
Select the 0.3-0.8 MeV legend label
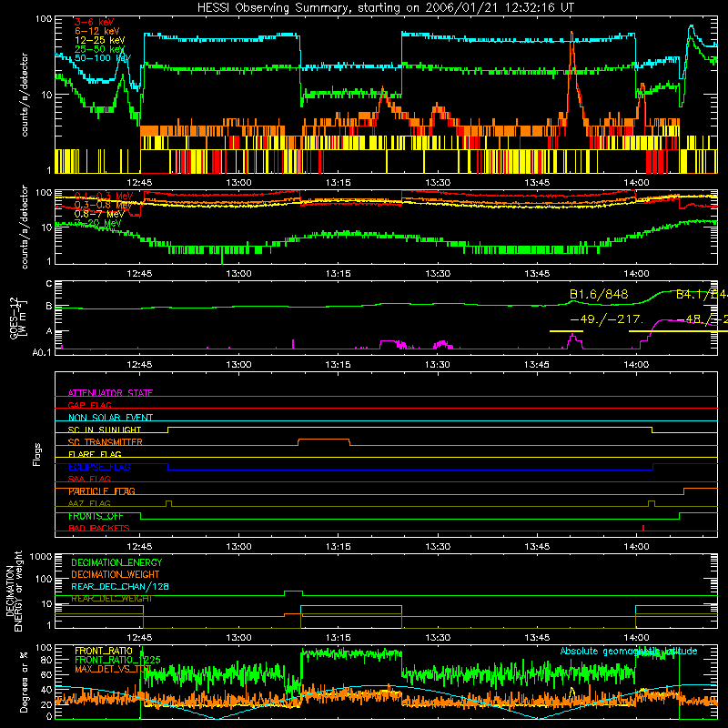tap(104, 205)
